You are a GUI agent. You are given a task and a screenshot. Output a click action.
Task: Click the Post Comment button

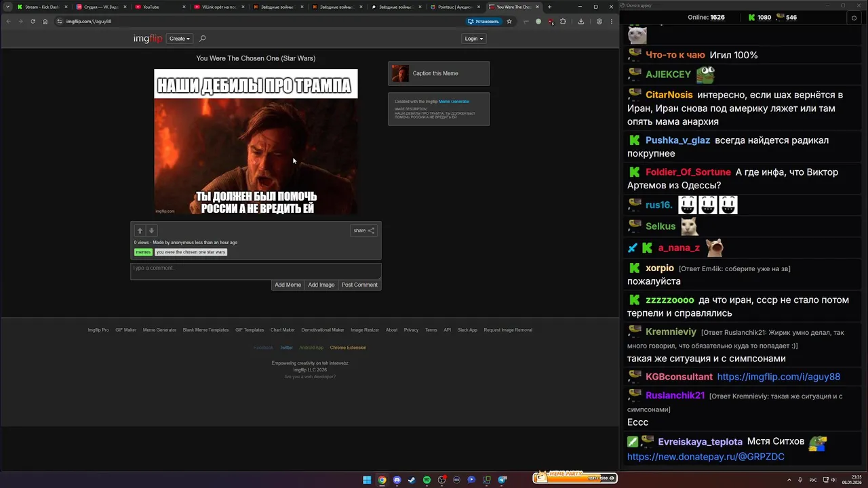(x=359, y=285)
